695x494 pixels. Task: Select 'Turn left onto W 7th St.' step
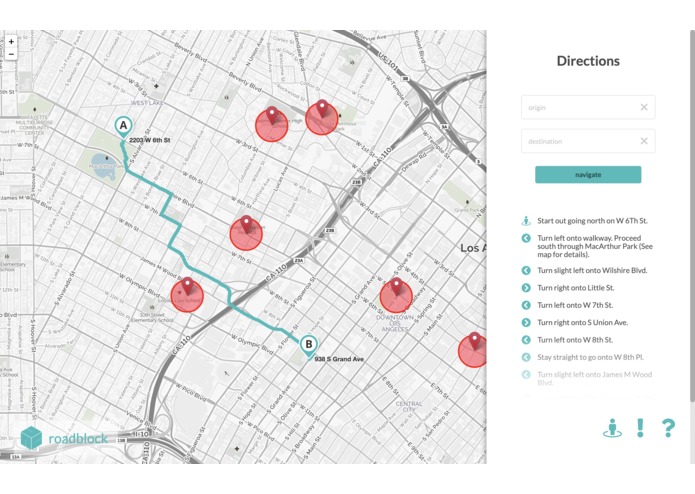click(x=575, y=305)
